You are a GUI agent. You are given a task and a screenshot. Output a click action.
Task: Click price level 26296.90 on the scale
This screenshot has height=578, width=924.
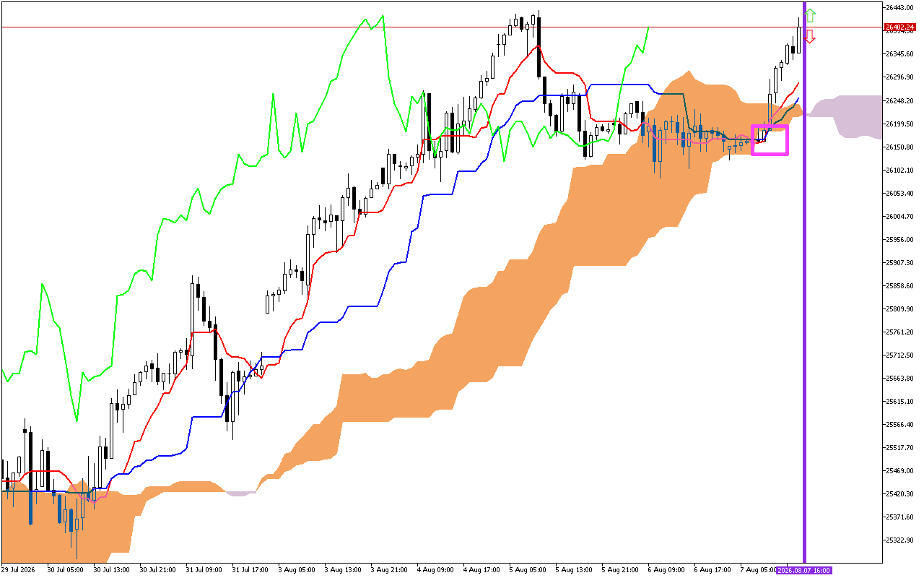click(x=899, y=77)
